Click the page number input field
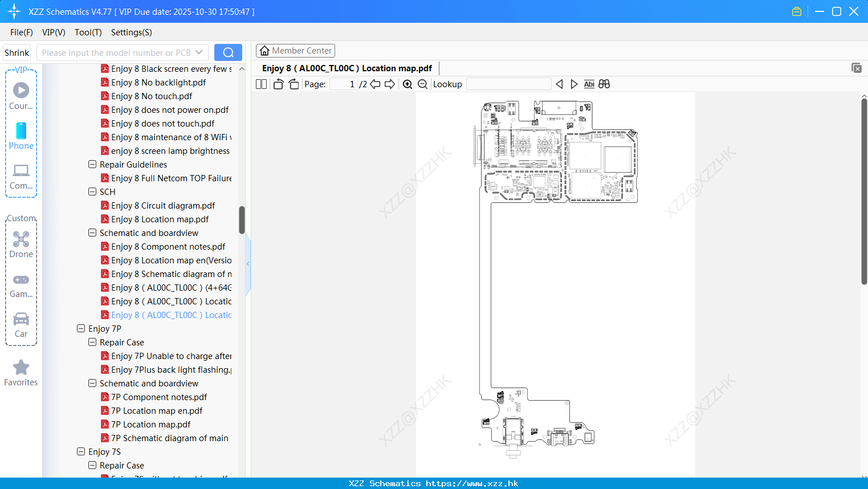Viewport: 868px width, 489px height. click(x=344, y=84)
